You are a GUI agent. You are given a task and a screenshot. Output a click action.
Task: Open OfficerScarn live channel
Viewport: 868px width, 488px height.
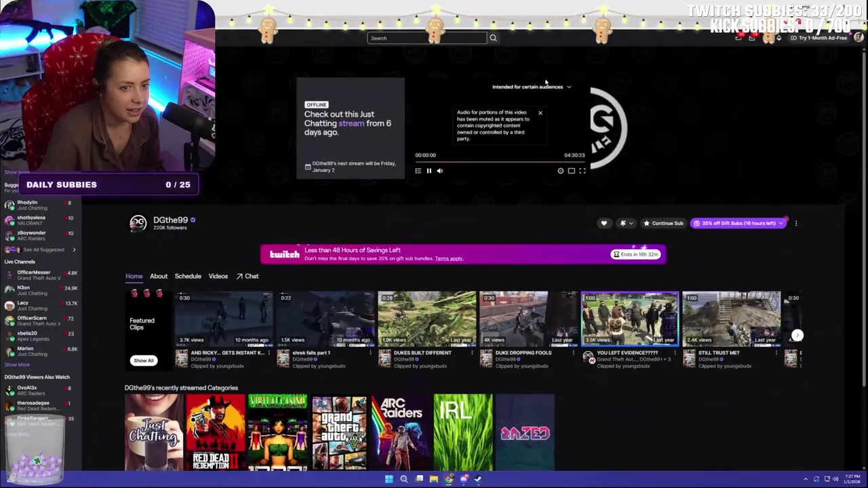[x=41, y=321]
